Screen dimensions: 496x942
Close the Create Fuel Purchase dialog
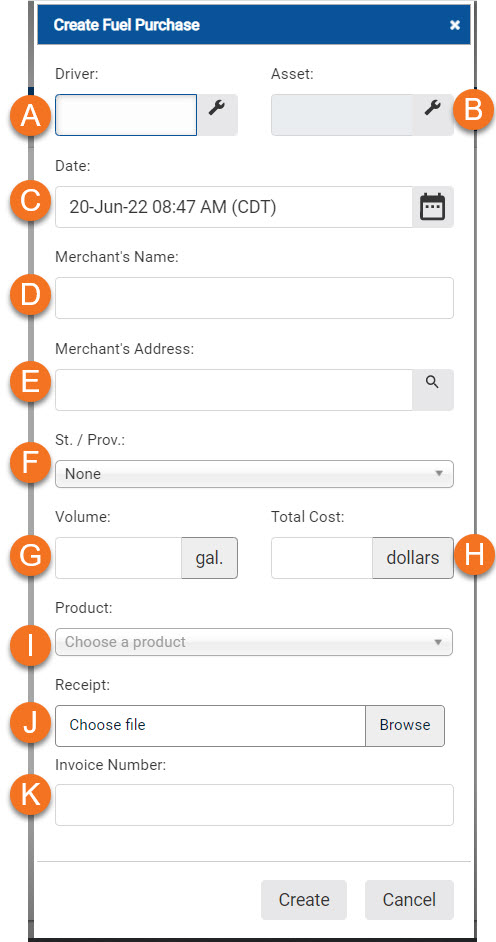click(x=455, y=25)
